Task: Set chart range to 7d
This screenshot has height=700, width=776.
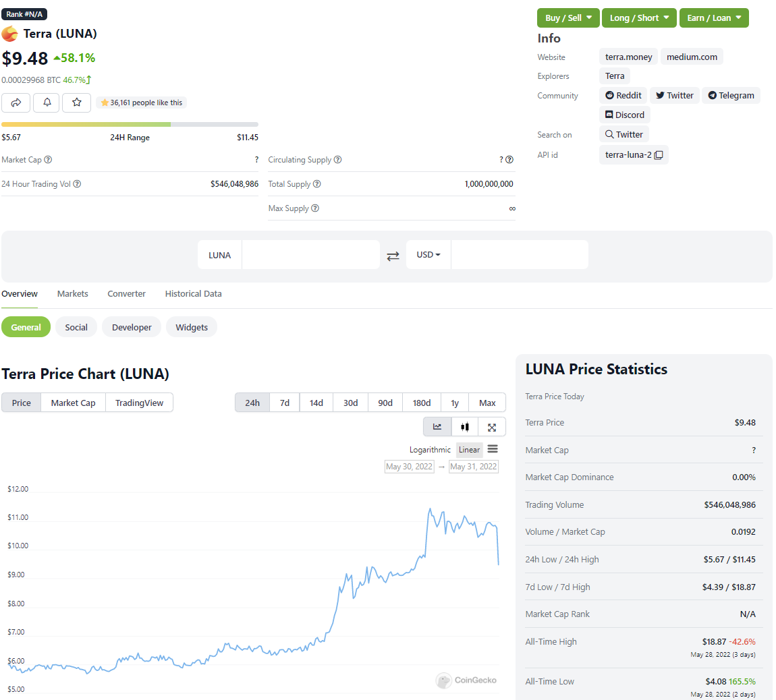Action: point(285,403)
